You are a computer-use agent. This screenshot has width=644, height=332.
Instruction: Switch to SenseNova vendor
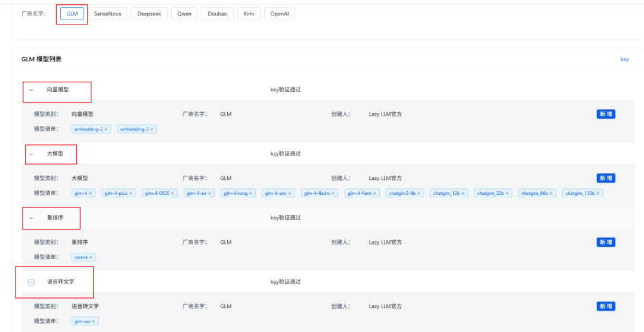tap(107, 14)
